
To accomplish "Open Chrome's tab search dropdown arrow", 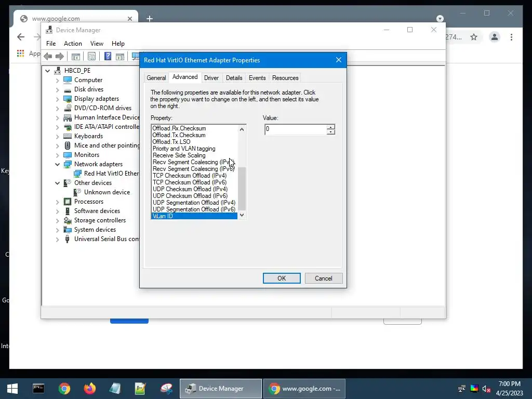I will point(440,18).
